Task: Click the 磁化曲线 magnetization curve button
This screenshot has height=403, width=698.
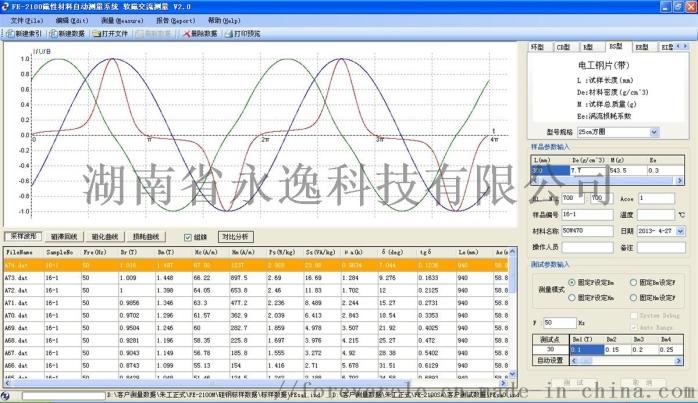Action: 105,237
